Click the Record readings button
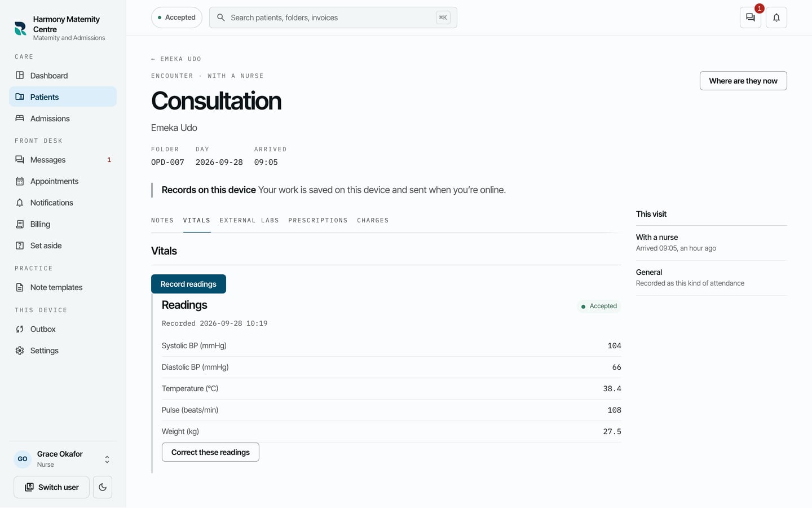 pos(188,284)
